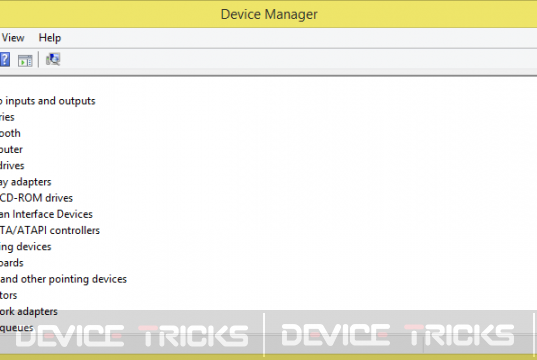
Task: Select Mice and other pointing devices
Action: [x=63, y=279]
